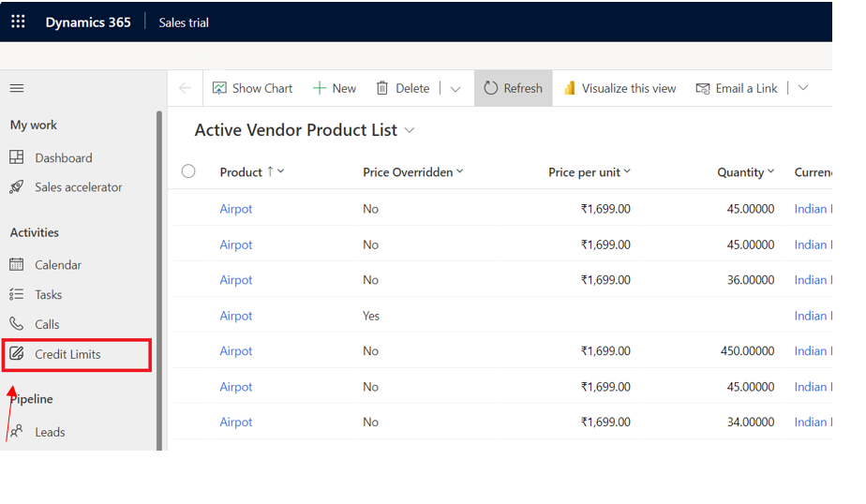The image size is (866, 504).
Task: Collapse the hamburger navigation menu
Action: pos(17,88)
